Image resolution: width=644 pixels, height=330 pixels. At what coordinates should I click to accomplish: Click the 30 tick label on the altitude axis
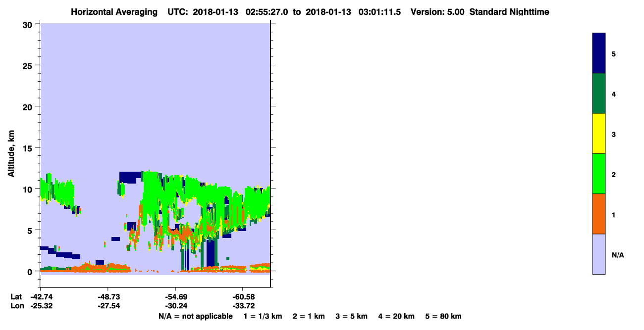(x=28, y=24)
